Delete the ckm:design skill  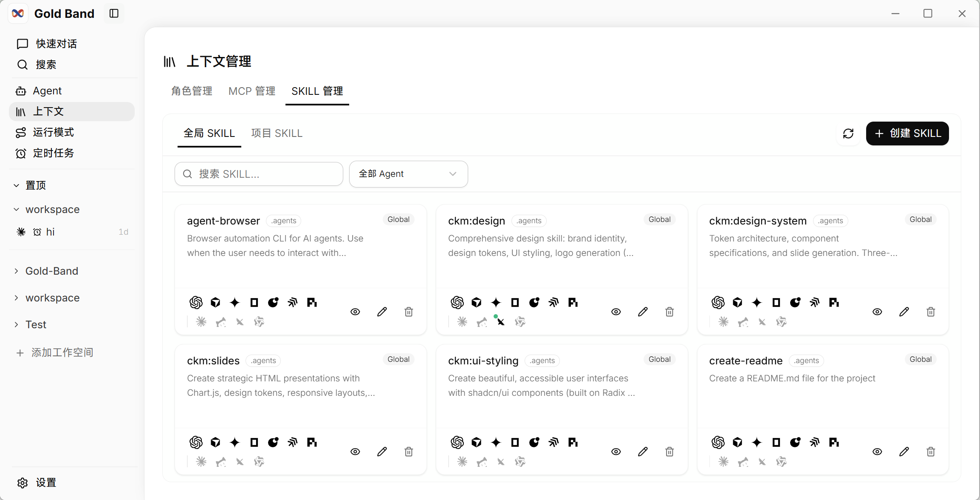point(669,312)
